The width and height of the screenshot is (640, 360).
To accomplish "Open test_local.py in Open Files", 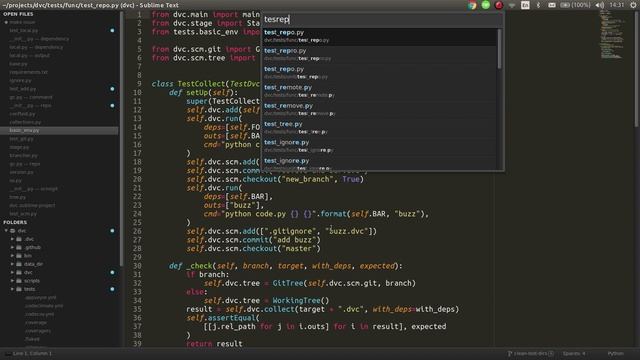I will tap(24, 31).
